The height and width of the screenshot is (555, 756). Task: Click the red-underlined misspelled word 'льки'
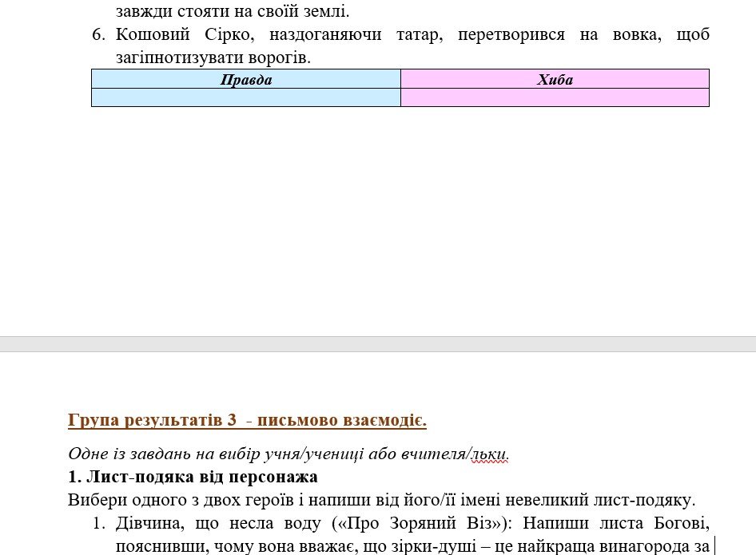coord(490,454)
